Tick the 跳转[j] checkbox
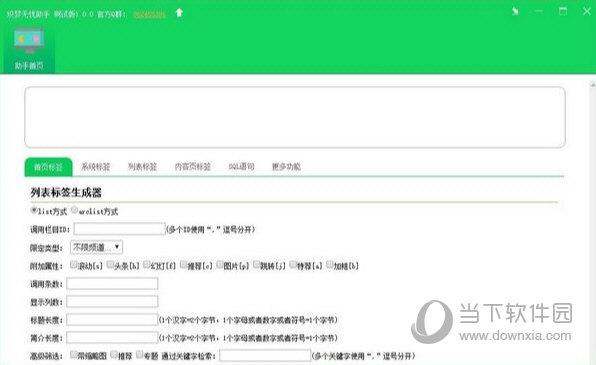This screenshot has width=596, height=365. 257,265
